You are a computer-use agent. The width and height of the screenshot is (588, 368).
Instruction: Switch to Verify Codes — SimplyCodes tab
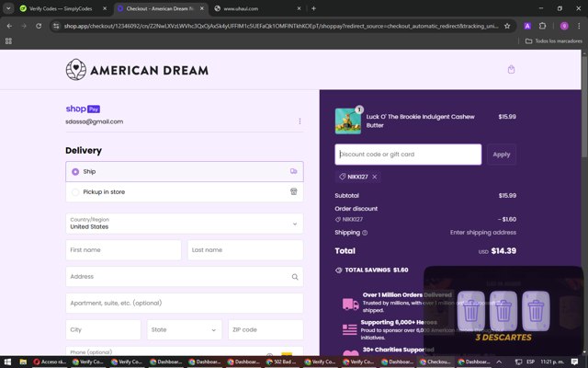point(60,8)
